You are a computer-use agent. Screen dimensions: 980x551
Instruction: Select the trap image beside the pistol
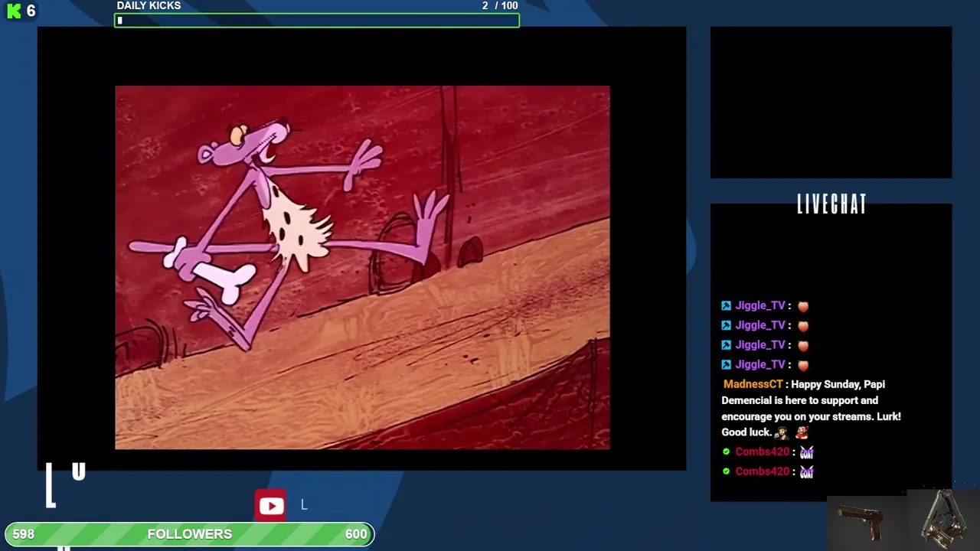pyautogui.click(x=944, y=519)
